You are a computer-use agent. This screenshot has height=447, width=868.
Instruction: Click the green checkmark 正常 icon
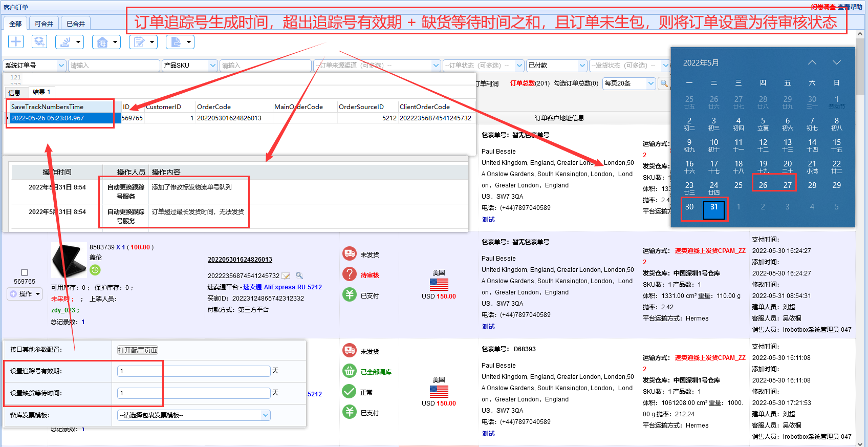(x=350, y=392)
